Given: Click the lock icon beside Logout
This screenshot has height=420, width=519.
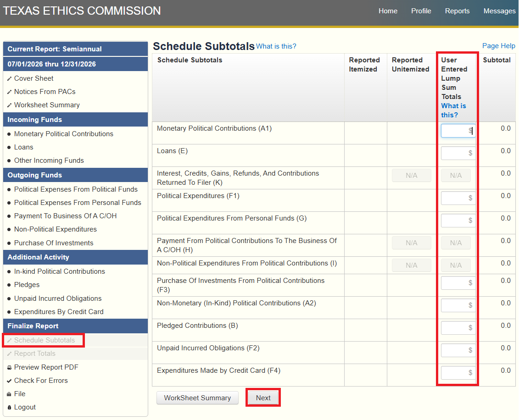Looking at the screenshot, I should [x=9, y=408].
